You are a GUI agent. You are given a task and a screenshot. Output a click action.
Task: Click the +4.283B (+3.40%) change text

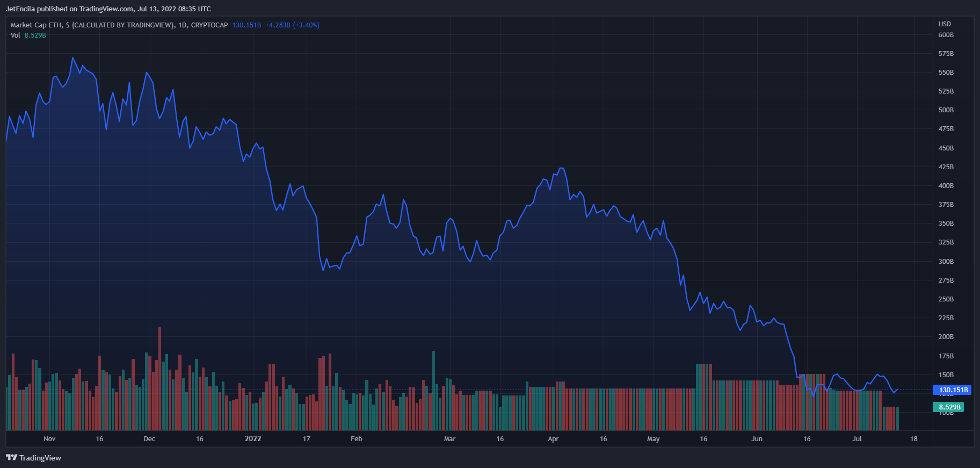[x=292, y=25]
